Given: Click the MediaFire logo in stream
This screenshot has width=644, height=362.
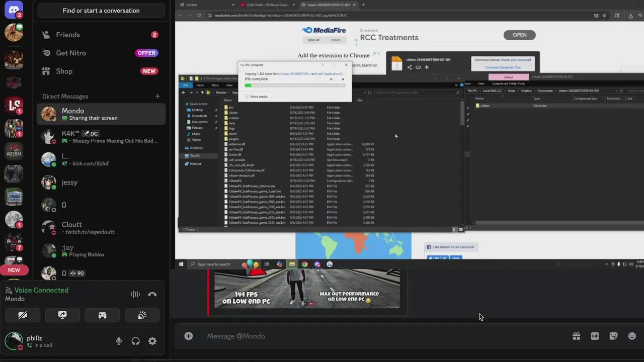Looking at the screenshot, I should click(x=324, y=31).
